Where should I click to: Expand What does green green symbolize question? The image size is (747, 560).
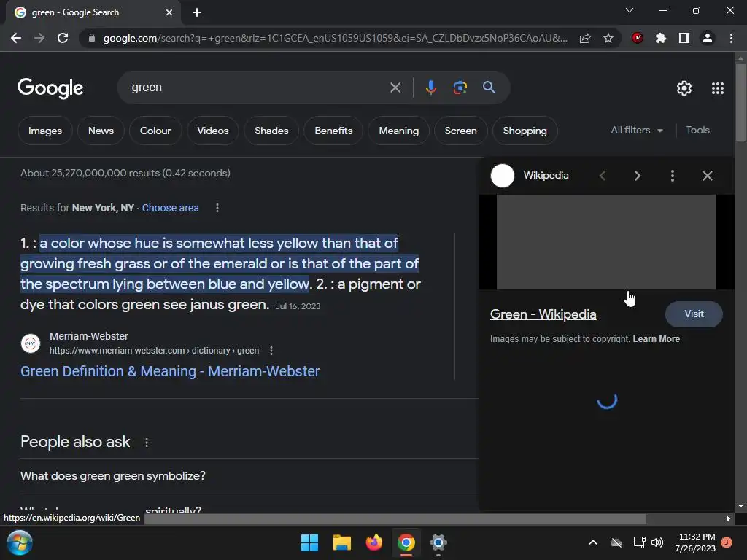(x=249, y=475)
